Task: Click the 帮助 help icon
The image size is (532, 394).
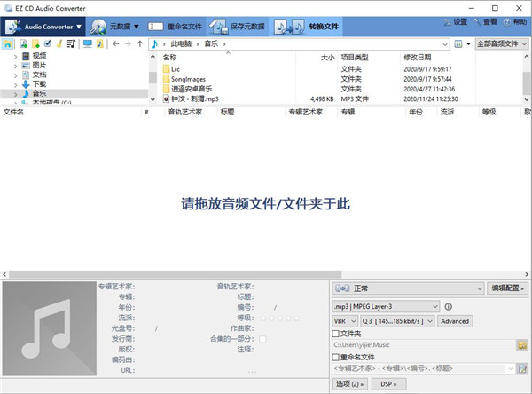Action: coord(509,21)
